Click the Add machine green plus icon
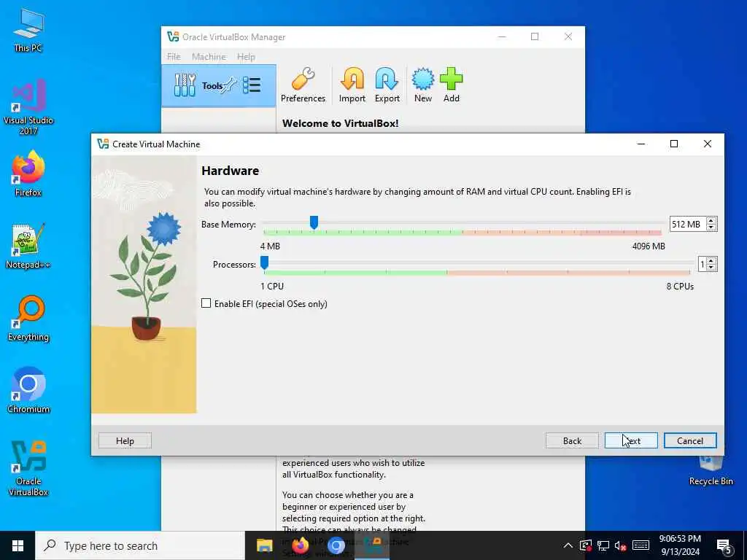This screenshot has width=747, height=560. pos(451,85)
